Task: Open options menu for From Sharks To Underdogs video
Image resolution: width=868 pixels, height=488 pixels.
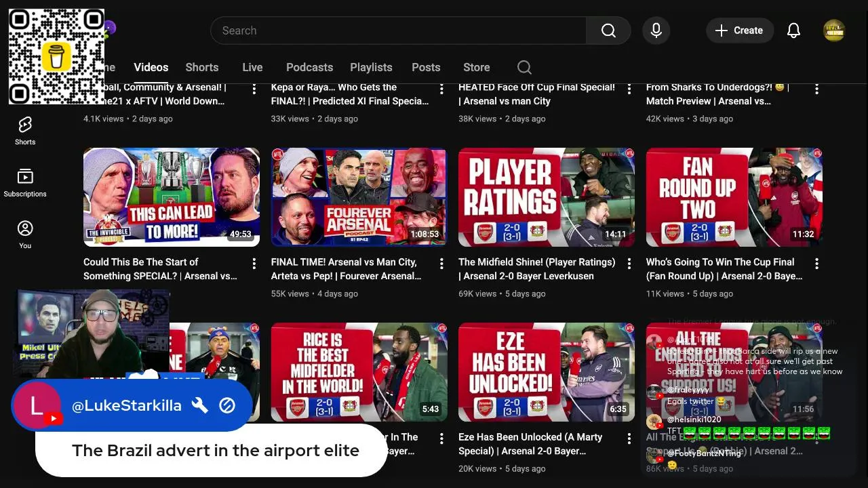Action: 816,89
